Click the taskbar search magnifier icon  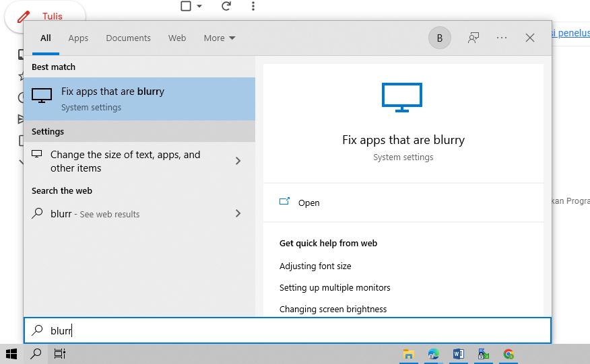click(36, 354)
